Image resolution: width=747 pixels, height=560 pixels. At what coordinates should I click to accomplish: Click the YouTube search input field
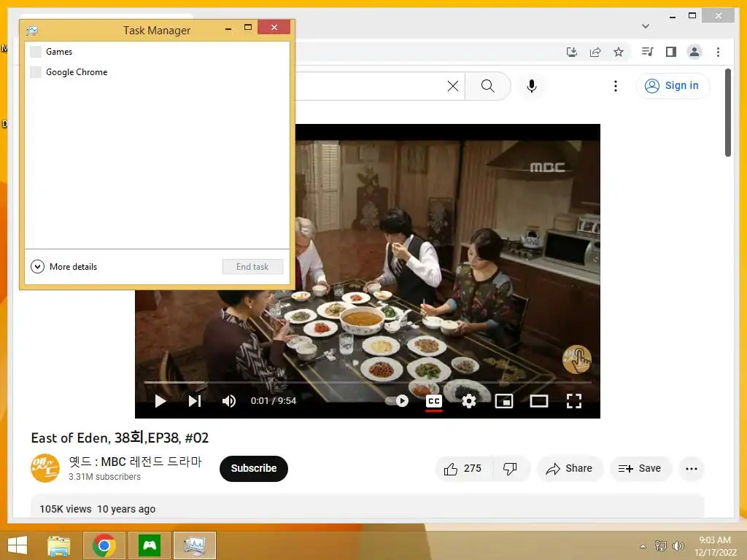click(x=370, y=86)
